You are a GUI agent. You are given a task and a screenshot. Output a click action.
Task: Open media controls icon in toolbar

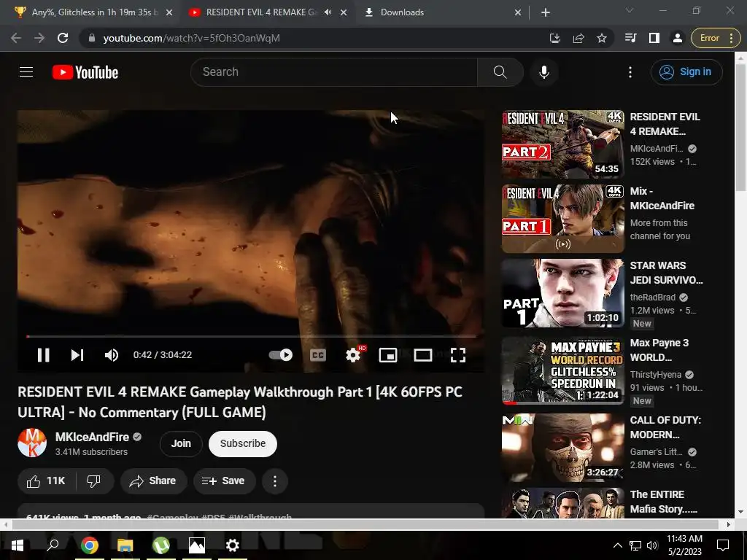coord(631,38)
